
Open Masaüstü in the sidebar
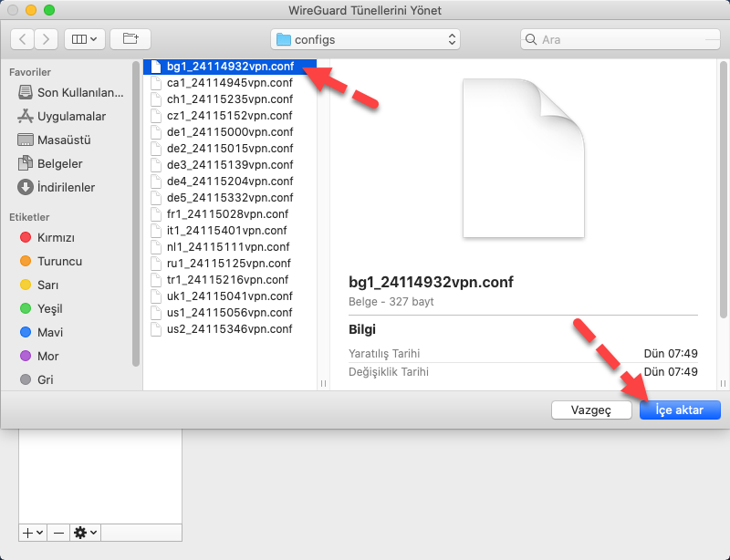click(54, 140)
